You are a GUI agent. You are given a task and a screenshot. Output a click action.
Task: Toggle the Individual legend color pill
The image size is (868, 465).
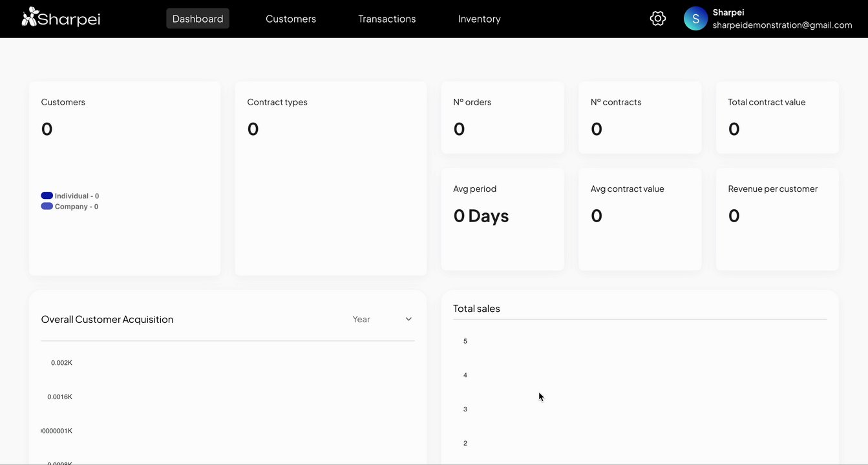click(x=47, y=196)
